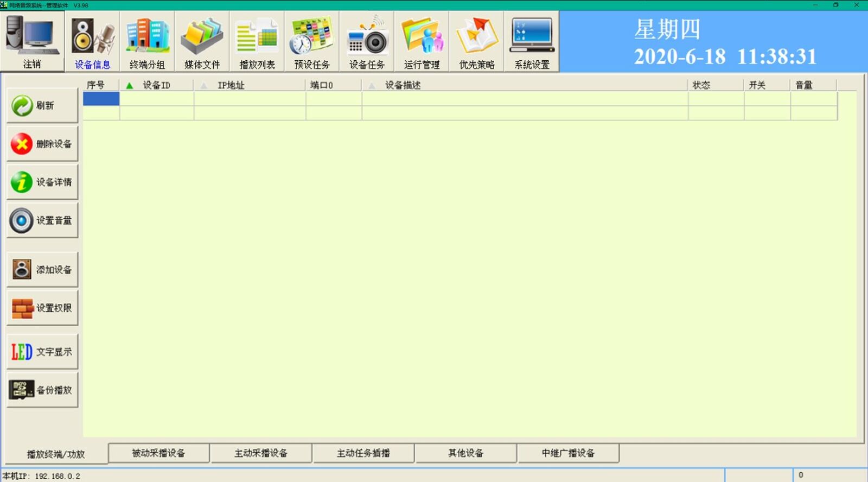
Task: Open 设备详情 device details
Action: (42, 182)
